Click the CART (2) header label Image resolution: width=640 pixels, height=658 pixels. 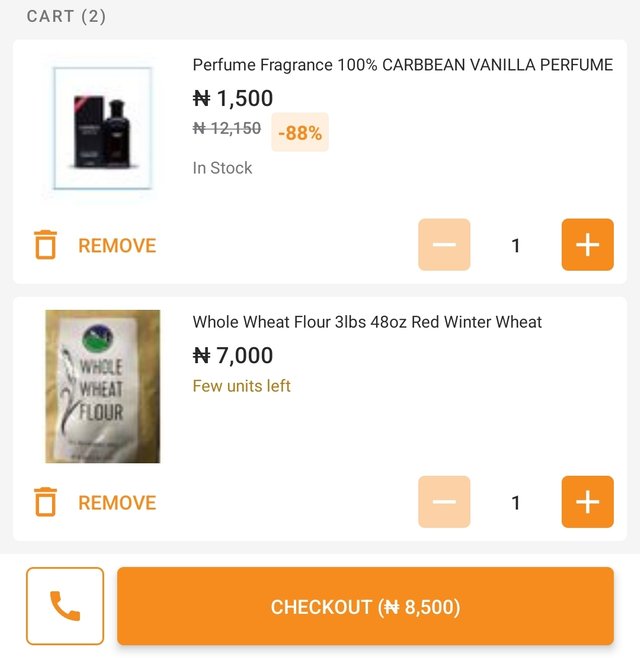(66, 16)
